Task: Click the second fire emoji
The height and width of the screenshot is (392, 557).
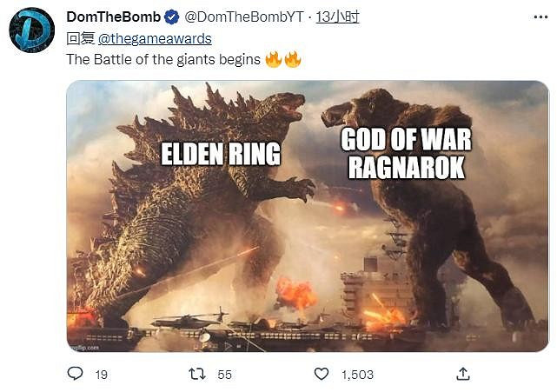Action: point(293,59)
